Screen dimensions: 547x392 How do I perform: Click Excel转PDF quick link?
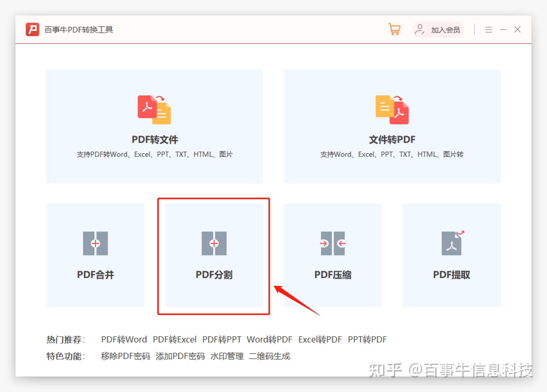coord(320,339)
